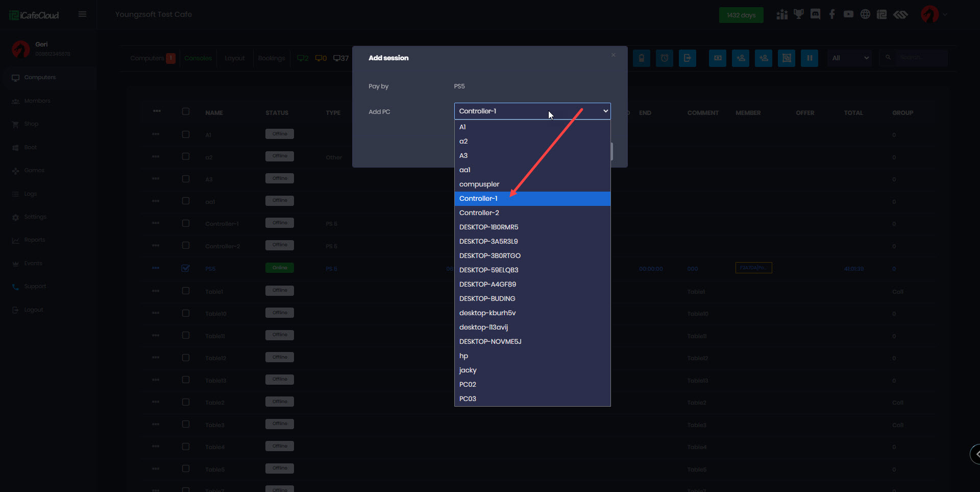Switch to the Layout tab
Image resolution: width=980 pixels, height=492 pixels.
[x=234, y=58]
